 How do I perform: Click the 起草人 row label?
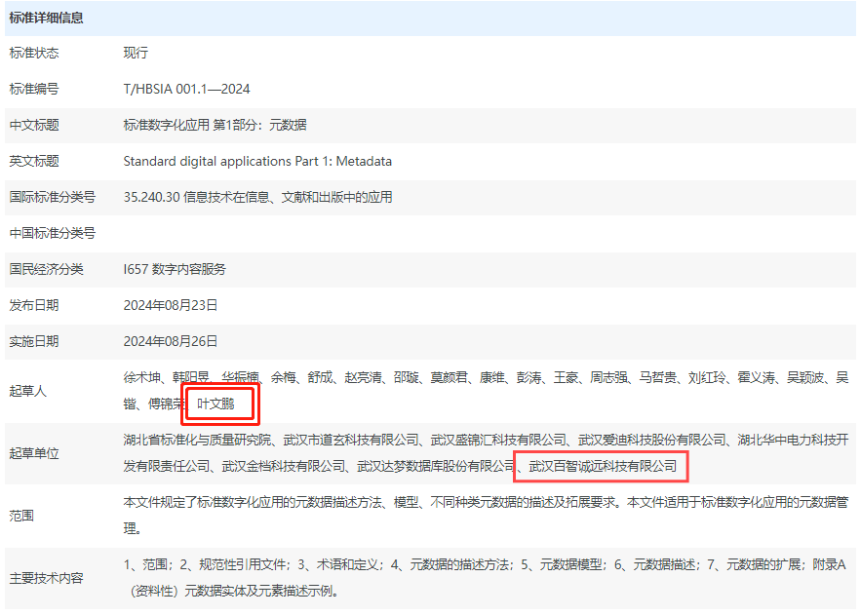pos(27,390)
